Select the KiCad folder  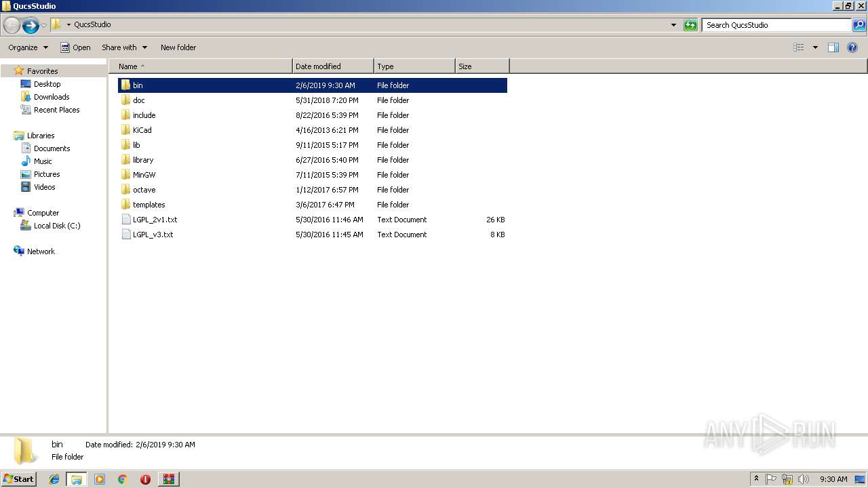click(x=313, y=130)
